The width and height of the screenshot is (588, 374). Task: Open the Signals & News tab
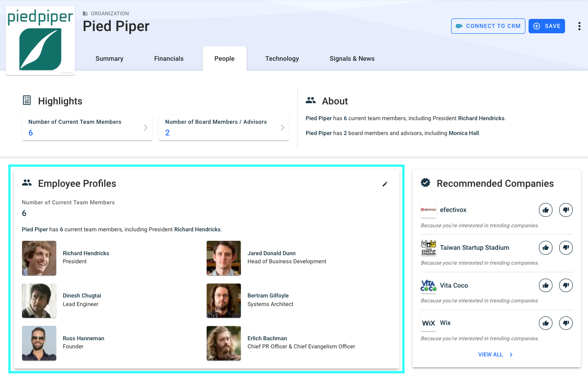click(352, 59)
